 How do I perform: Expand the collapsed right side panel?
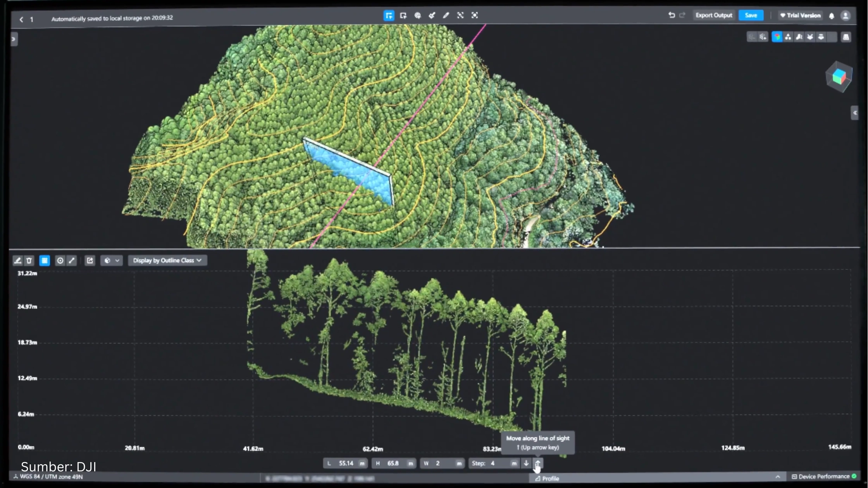pyautogui.click(x=854, y=113)
